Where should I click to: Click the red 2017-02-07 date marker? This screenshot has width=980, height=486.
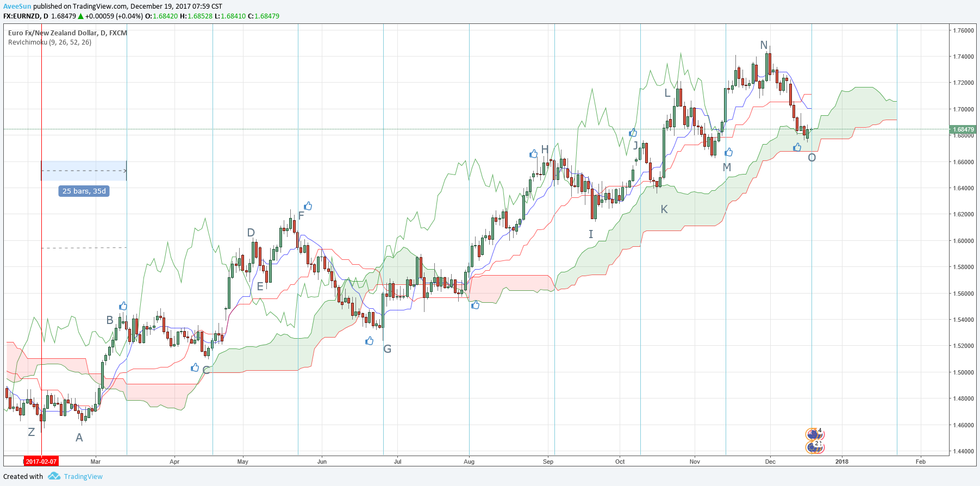point(41,462)
